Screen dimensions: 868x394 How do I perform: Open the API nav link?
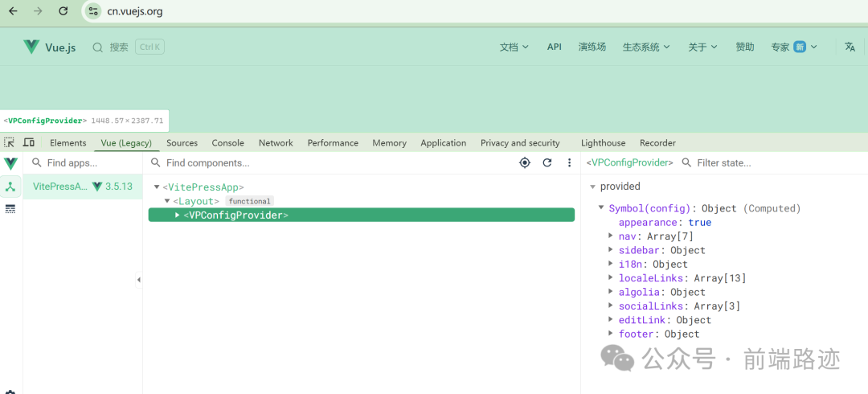click(x=554, y=47)
